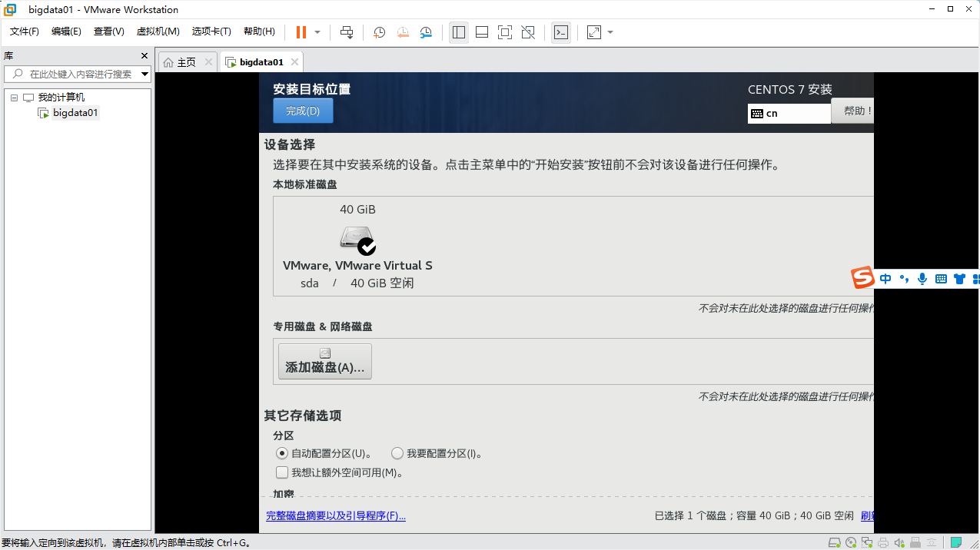Screen dimensions: 980x550
Task: Select 40 GiB VMware virtual disk sda
Action: [357, 246]
